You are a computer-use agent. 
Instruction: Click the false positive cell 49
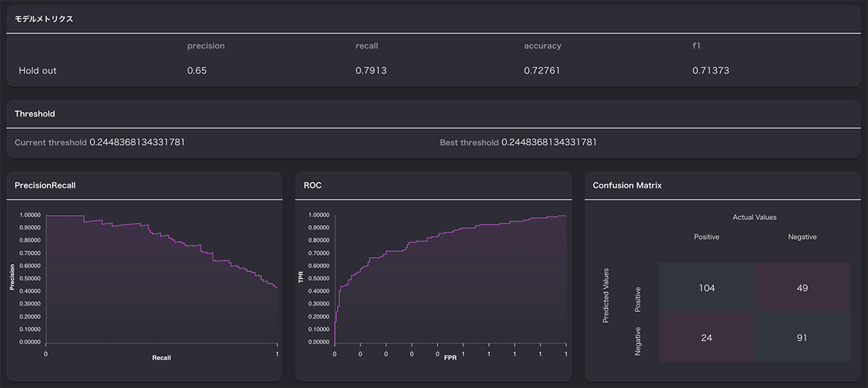tap(802, 287)
